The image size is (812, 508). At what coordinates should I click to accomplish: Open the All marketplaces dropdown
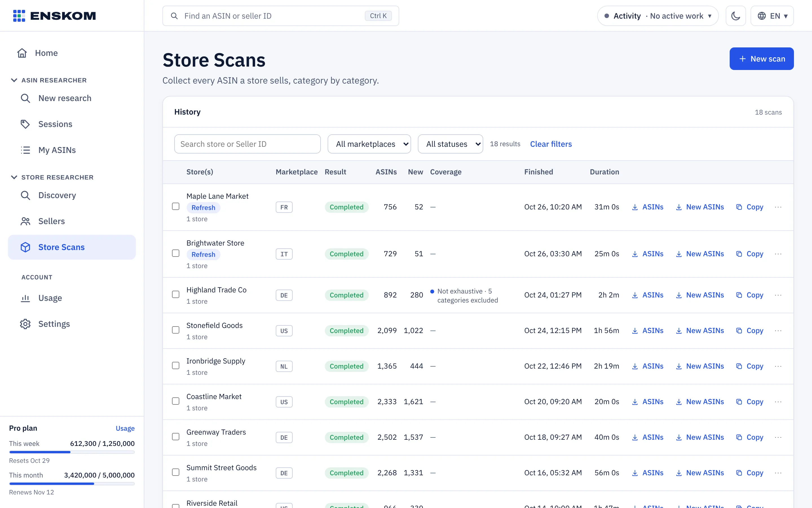pos(369,144)
